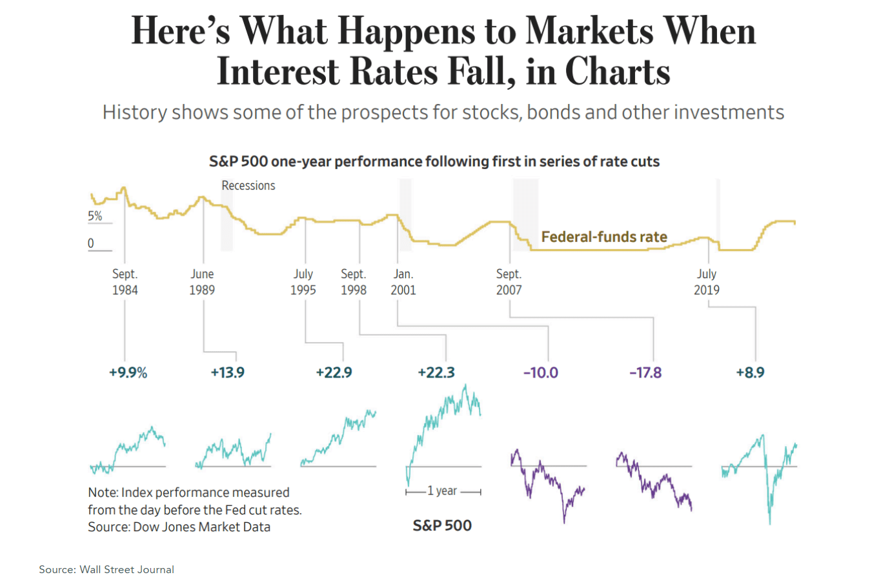Click the purple -10.0 return value
This screenshot has width=870, height=588.
[540, 372]
